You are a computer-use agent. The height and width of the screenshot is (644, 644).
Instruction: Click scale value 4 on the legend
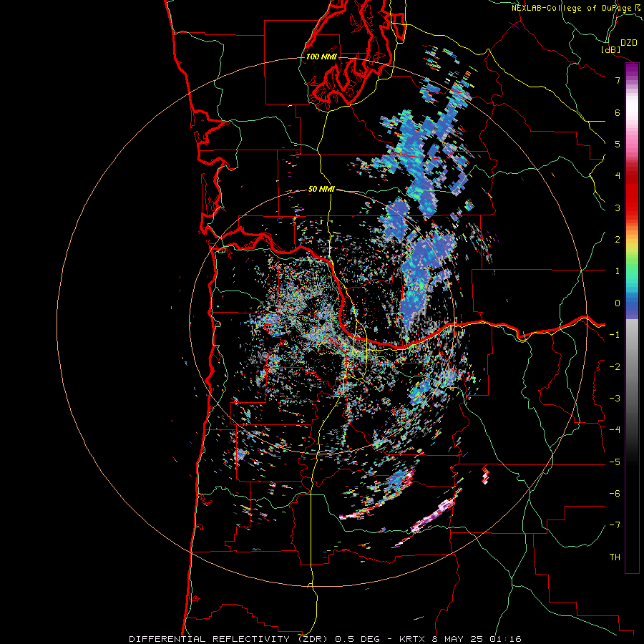618,176
